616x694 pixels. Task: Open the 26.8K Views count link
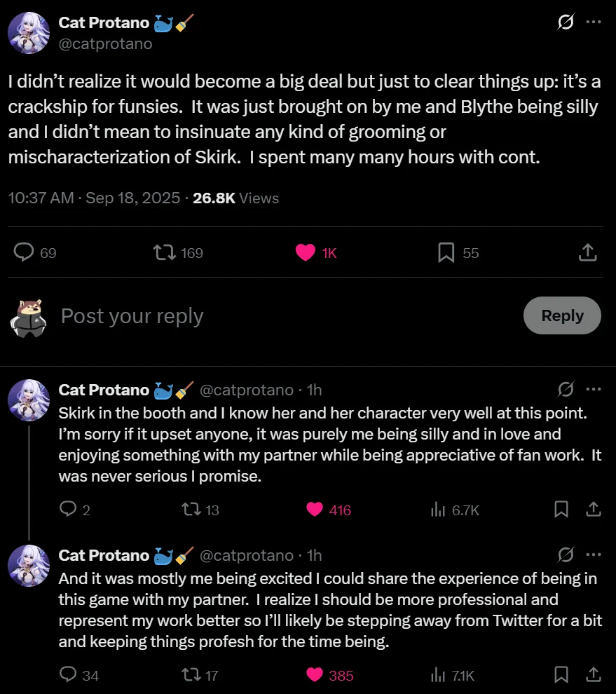tap(235, 198)
